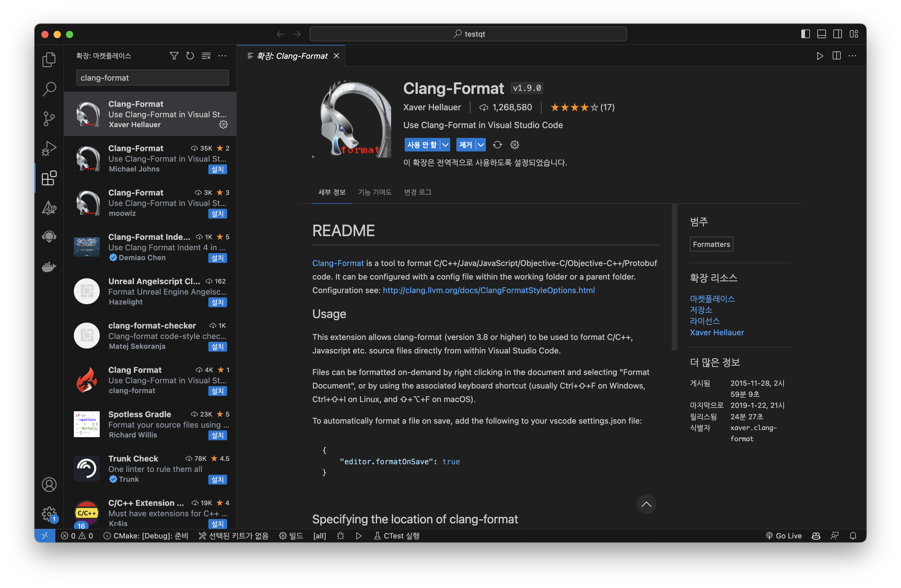Install Clang-Format by Michael Johns
The image size is (901, 588).
click(218, 169)
